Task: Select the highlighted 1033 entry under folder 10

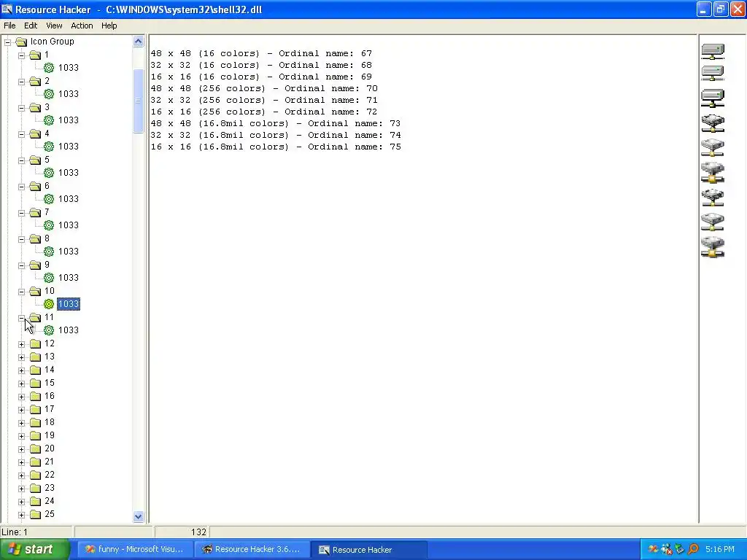Action: pos(69,304)
